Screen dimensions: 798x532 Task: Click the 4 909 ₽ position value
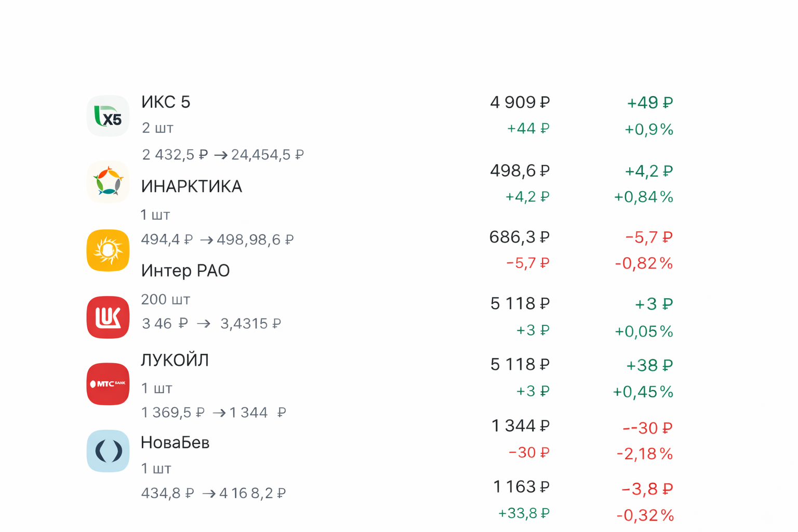tap(520, 102)
